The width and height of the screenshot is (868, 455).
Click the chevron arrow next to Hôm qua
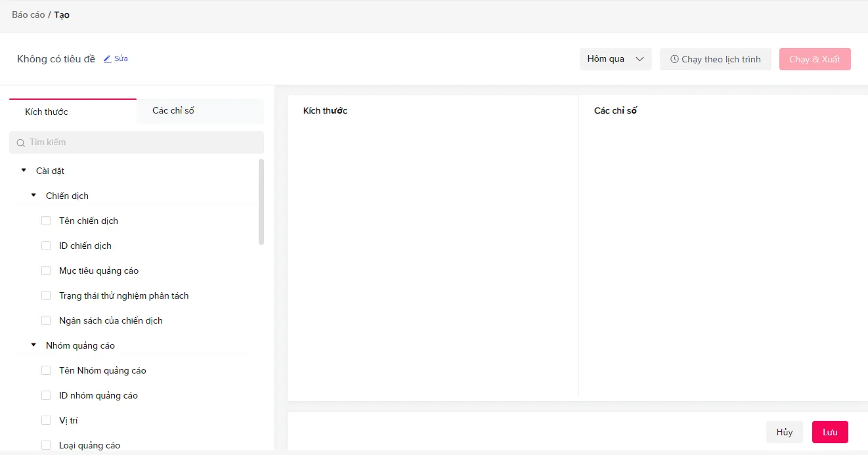point(640,59)
